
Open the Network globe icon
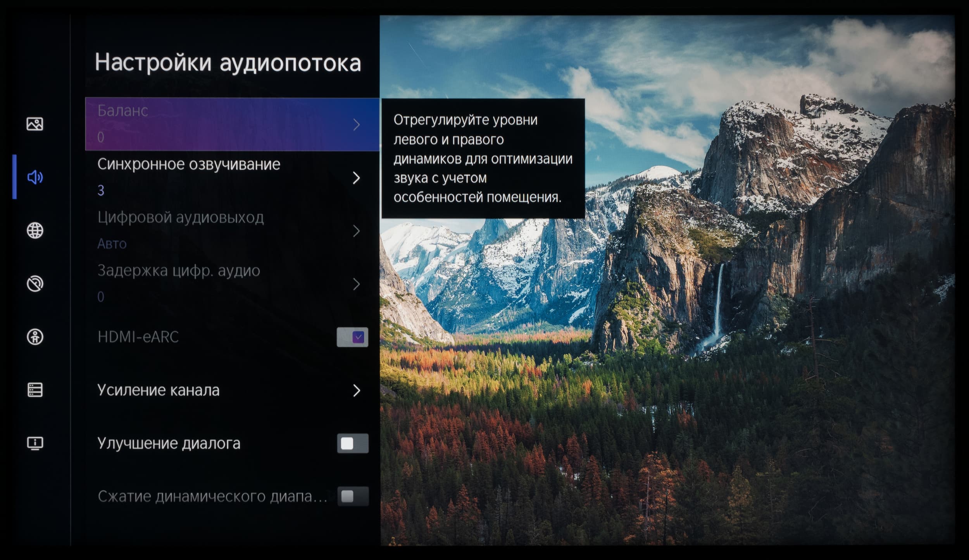[x=35, y=230]
